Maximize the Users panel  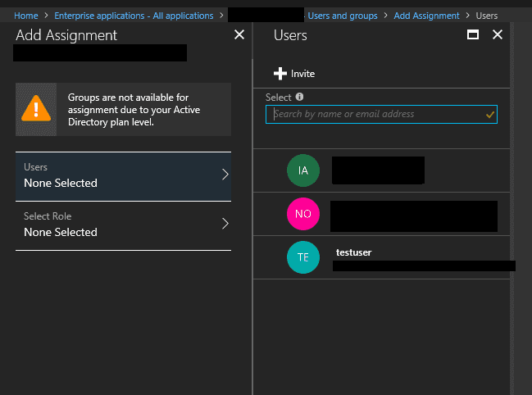tap(472, 35)
